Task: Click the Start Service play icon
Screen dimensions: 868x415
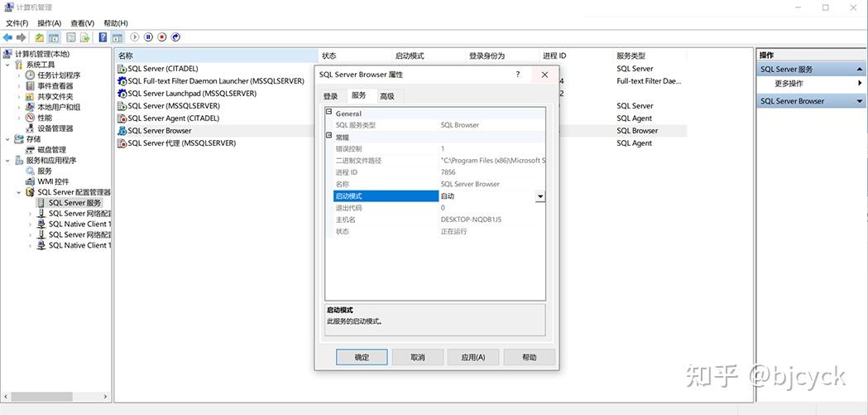Action: point(135,37)
